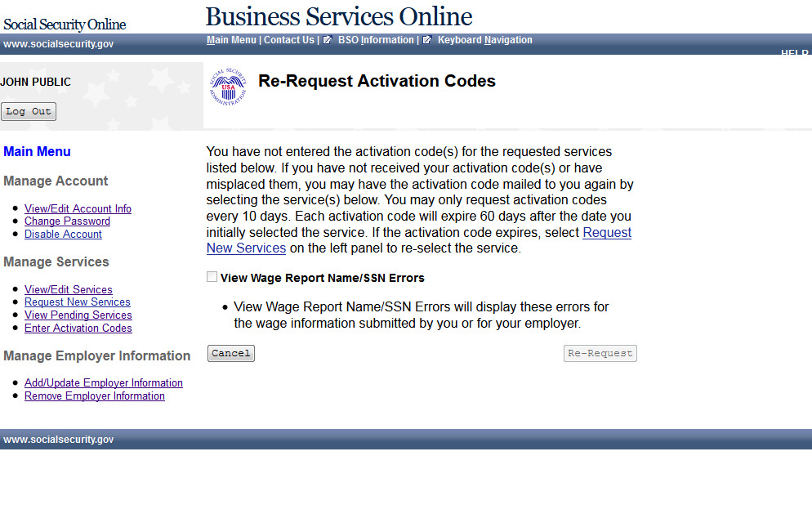Image resolution: width=812 pixels, height=523 pixels.
Task: Open View/Edit Account Info
Action: (x=78, y=208)
